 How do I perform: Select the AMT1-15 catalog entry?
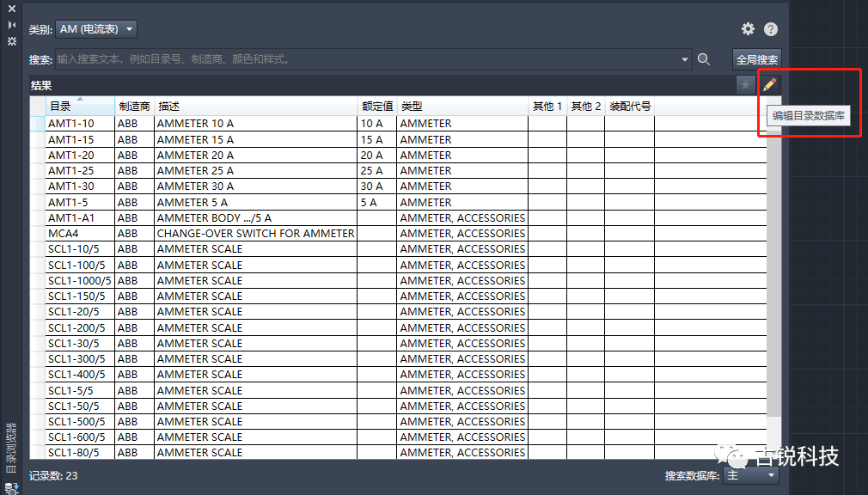tap(70, 139)
